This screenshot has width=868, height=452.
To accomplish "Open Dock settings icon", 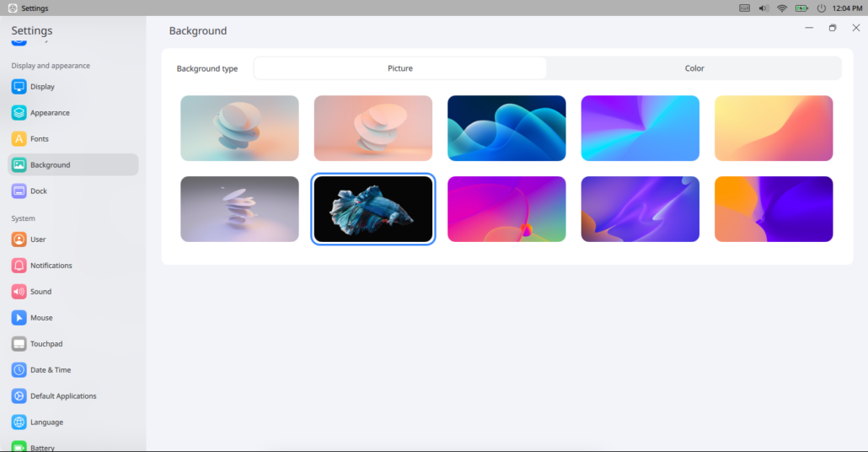I will (x=19, y=191).
